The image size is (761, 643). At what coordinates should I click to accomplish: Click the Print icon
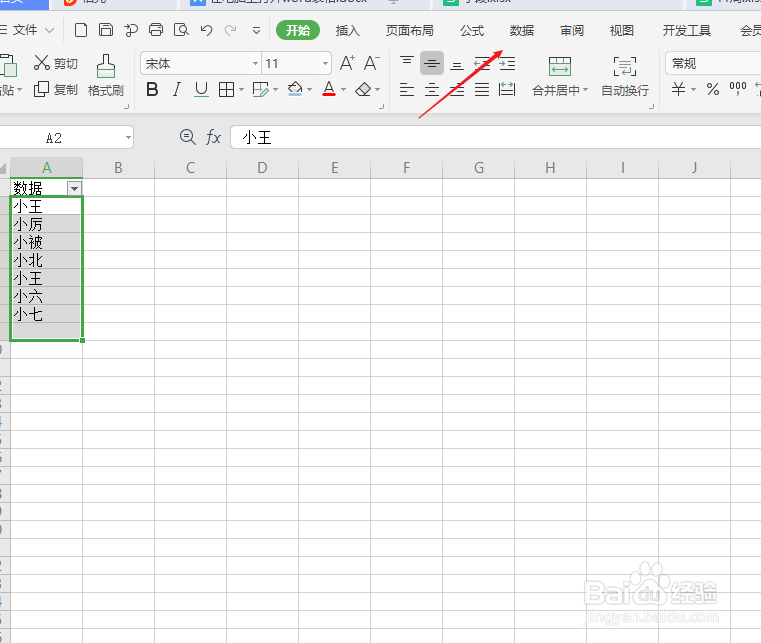156,30
